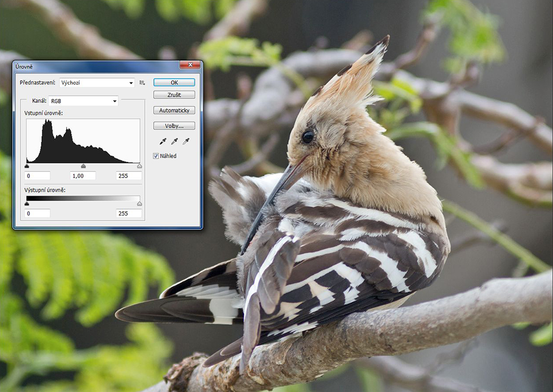553x392 pixels.
Task: Apply Automaticky auto levels
Action: pyautogui.click(x=174, y=111)
